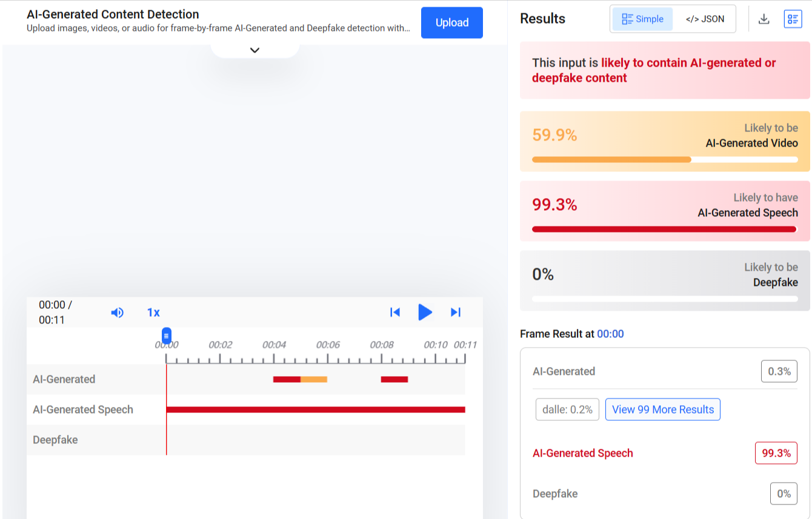This screenshot has width=812, height=519.
Task: Click the 00:04 mark on timeline ruler
Action: click(x=274, y=345)
